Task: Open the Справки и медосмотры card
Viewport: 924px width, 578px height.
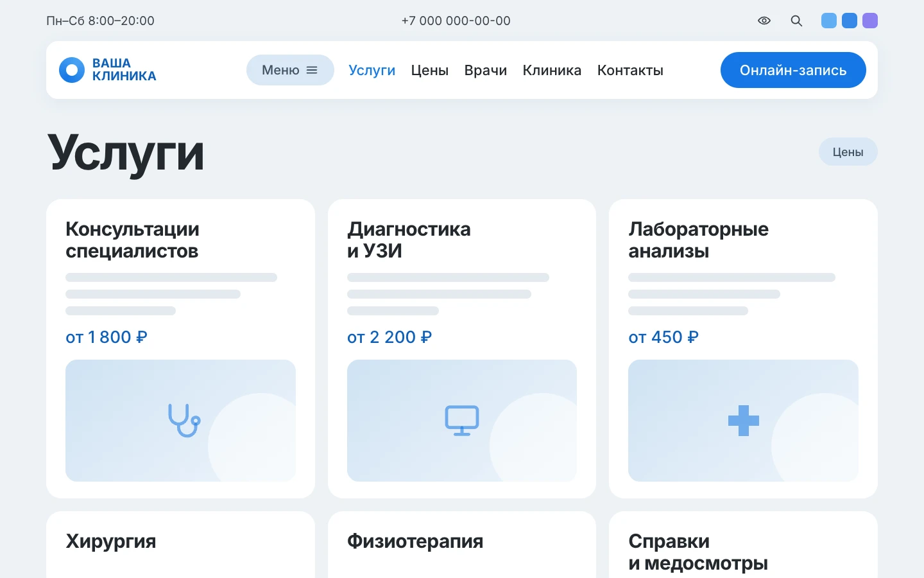Action: coord(743,545)
